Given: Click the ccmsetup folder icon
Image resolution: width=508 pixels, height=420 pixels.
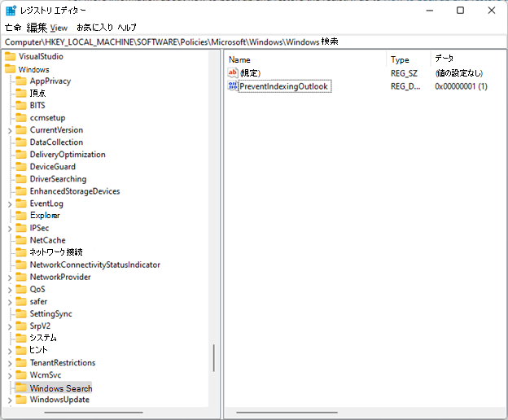Looking at the screenshot, I should click(21, 117).
